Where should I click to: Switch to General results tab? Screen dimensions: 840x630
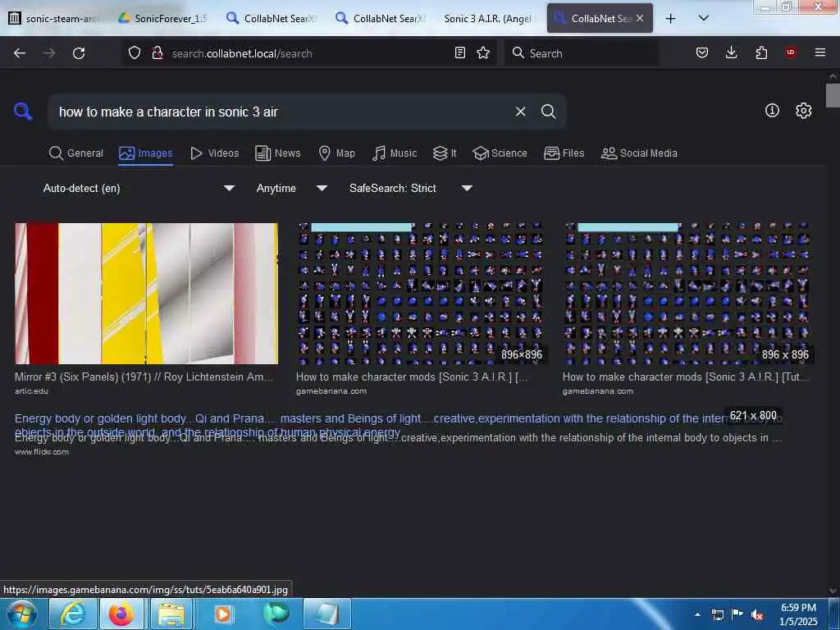[76, 153]
